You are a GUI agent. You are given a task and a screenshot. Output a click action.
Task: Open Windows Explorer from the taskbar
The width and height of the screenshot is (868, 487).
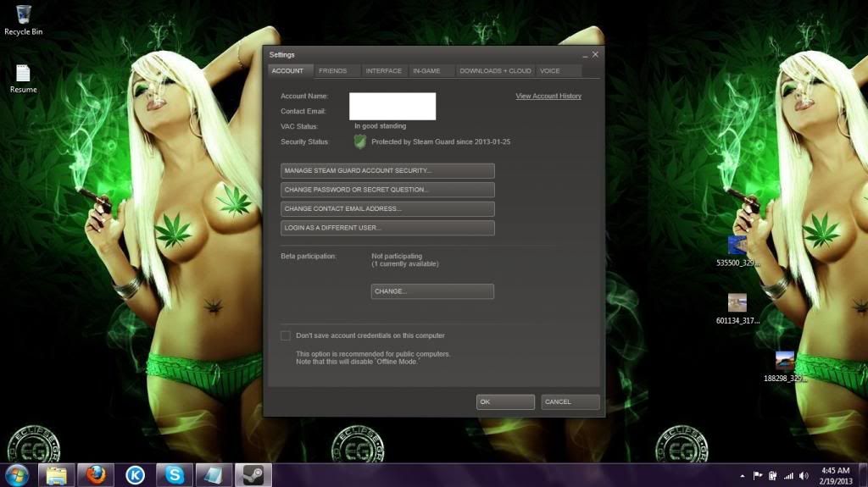pyautogui.click(x=57, y=475)
